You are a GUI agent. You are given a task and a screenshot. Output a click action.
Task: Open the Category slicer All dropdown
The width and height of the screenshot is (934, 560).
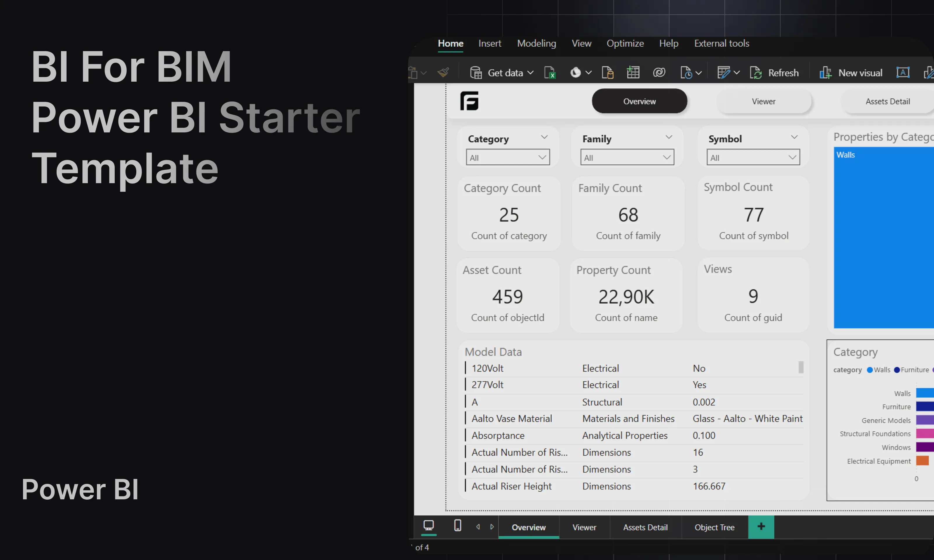pos(508,157)
